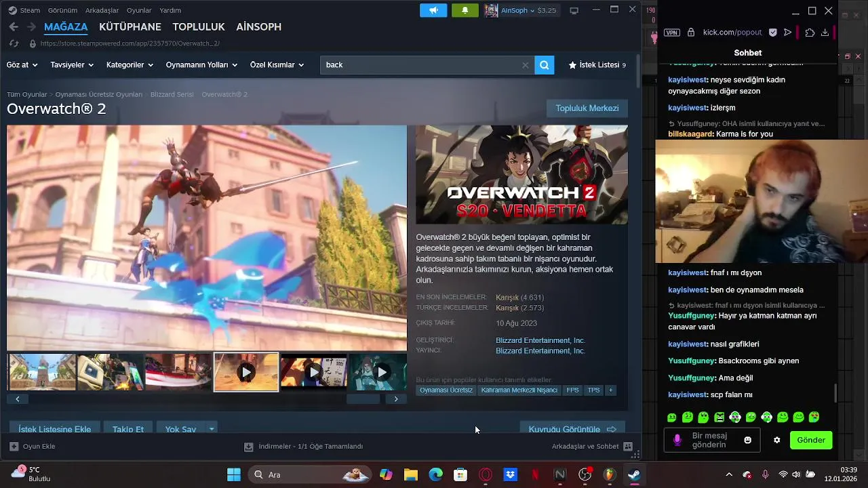Click the padlock site info icon
868x488 pixels.
pos(691,33)
